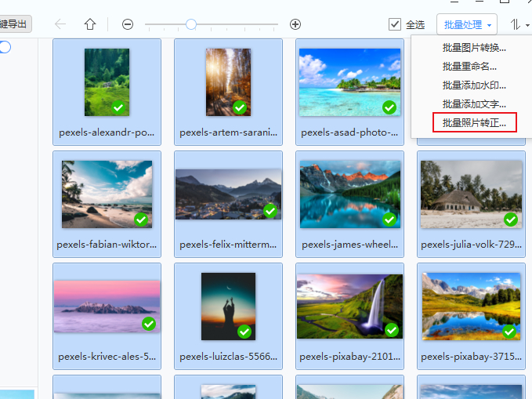Select the pink sky mountain island thumbnail
The image size is (532, 399).
pos(107,307)
